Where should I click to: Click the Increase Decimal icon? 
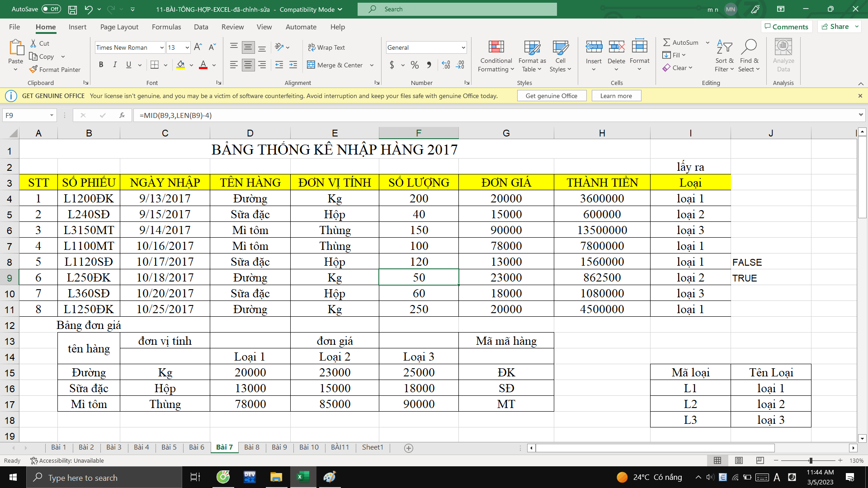tap(446, 65)
